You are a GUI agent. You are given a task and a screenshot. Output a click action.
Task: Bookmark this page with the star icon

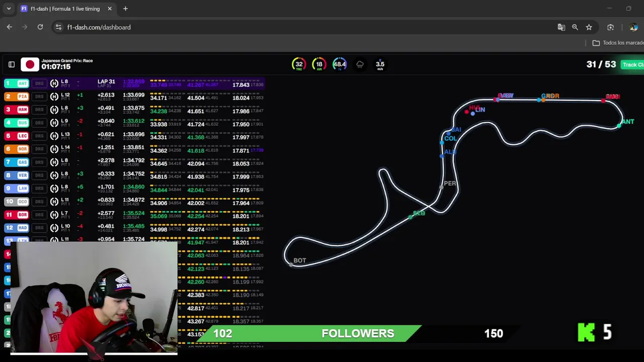pos(589,27)
